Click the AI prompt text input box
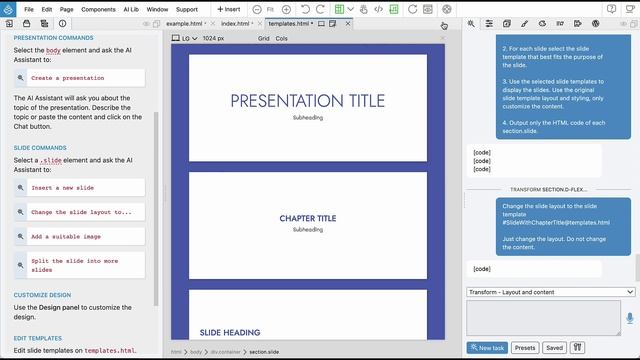 click(544, 318)
